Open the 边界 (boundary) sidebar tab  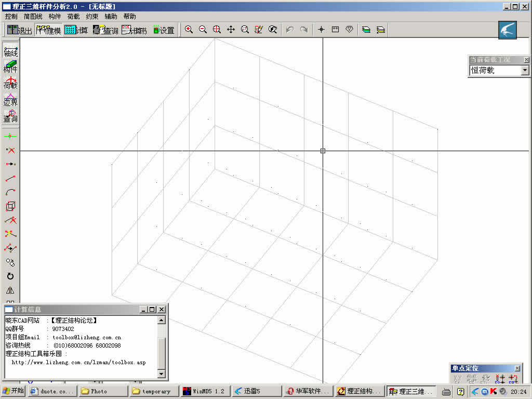[x=10, y=100]
